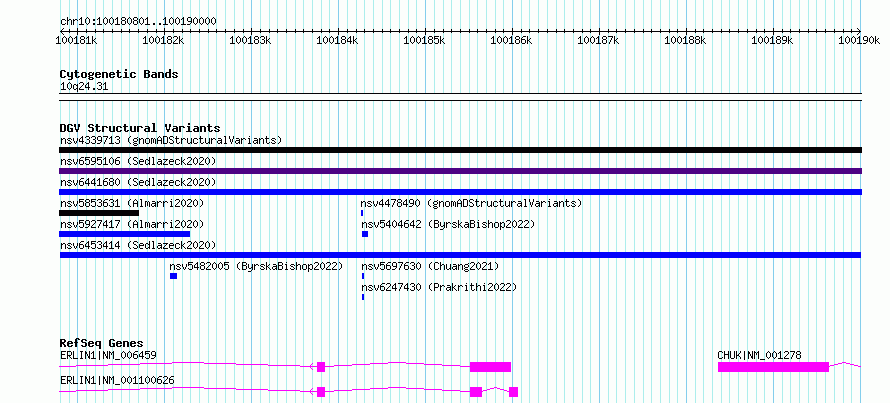890x403 pixels.
Task: Click the DGV Structural Variants track title
Action: pos(140,128)
